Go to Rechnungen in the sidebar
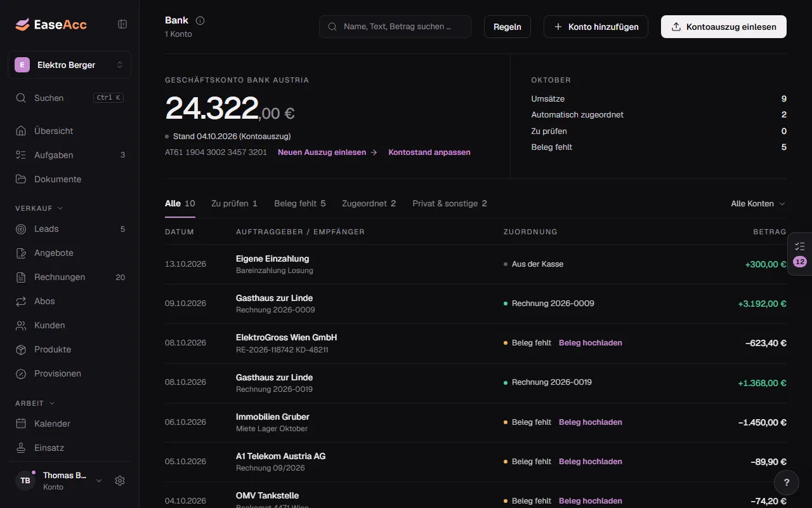The width and height of the screenshot is (812, 508). pyautogui.click(x=70, y=277)
